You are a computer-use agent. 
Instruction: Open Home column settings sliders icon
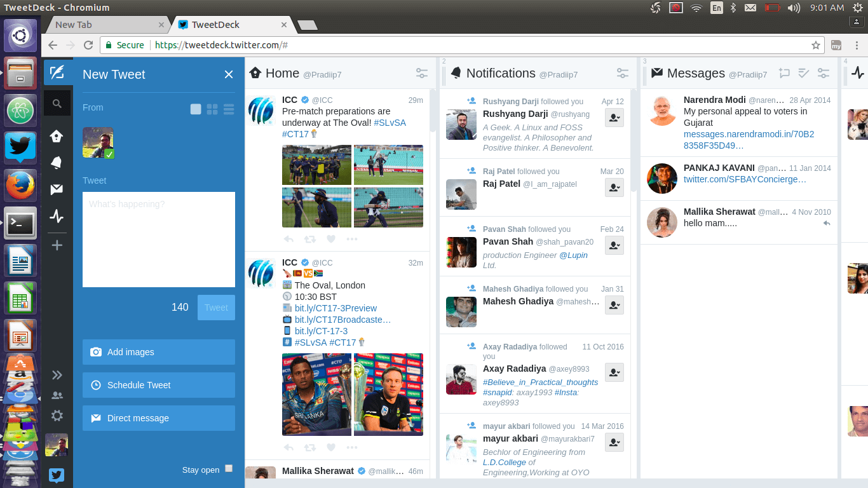pos(422,74)
